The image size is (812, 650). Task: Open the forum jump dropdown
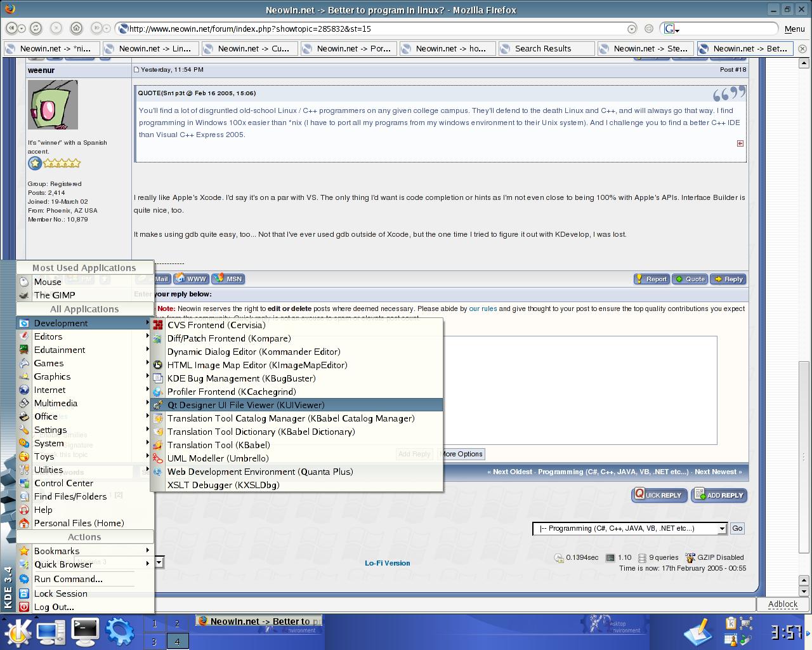point(722,528)
